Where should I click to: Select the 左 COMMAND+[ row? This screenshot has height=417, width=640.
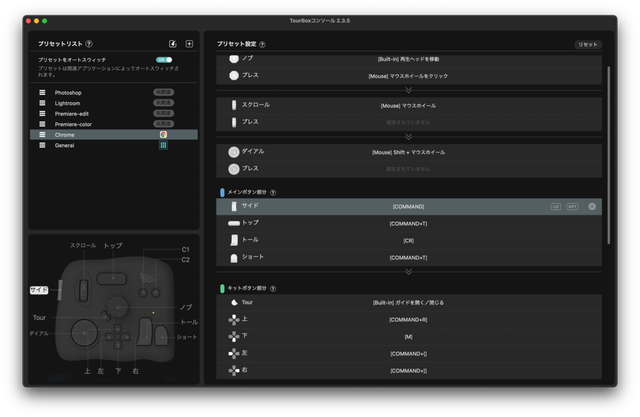(409, 354)
